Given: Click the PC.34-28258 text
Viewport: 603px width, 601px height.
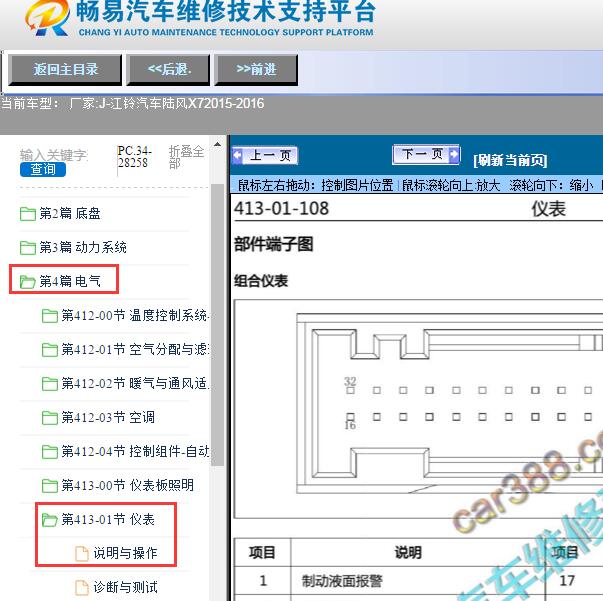Looking at the screenshot, I should (x=134, y=156).
